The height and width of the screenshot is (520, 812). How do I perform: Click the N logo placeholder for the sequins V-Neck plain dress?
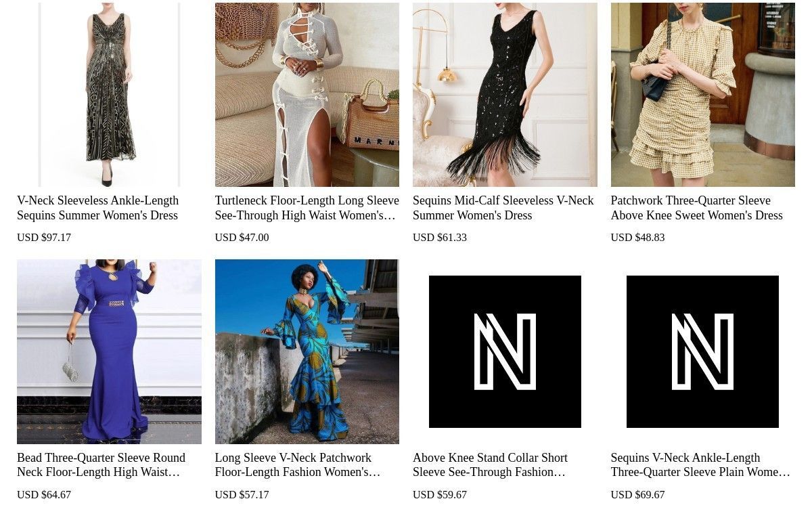point(703,351)
